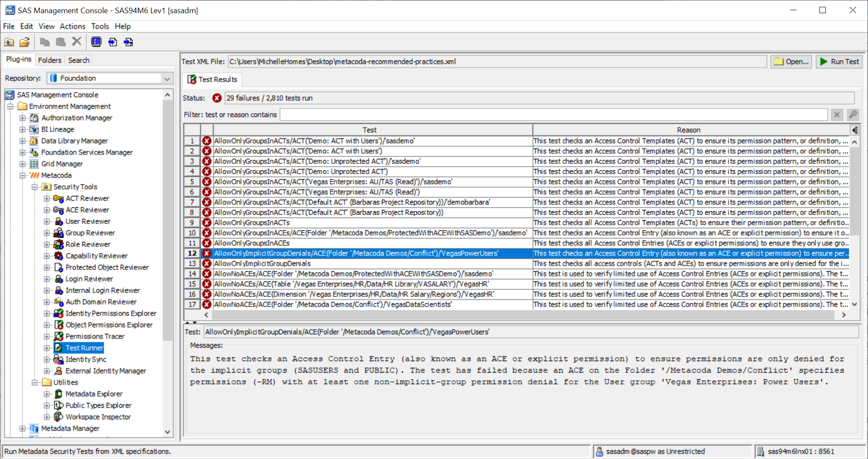
Task: Click the Permissions Tracer icon
Action: pyautogui.click(x=59, y=336)
